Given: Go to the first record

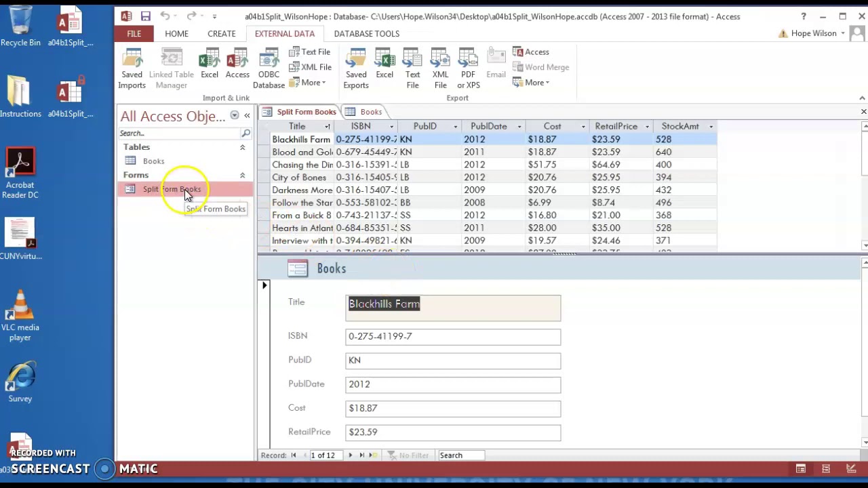Looking at the screenshot, I should point(294,455).
